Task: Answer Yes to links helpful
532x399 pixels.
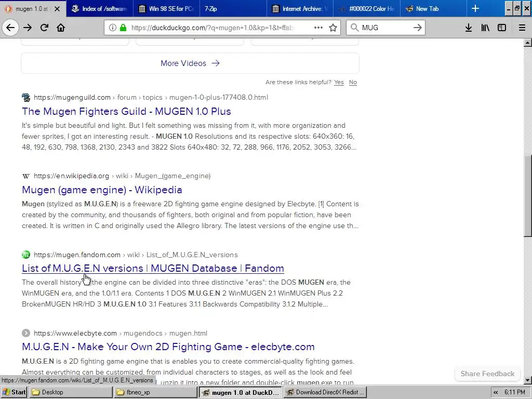Action: point(339,82)
